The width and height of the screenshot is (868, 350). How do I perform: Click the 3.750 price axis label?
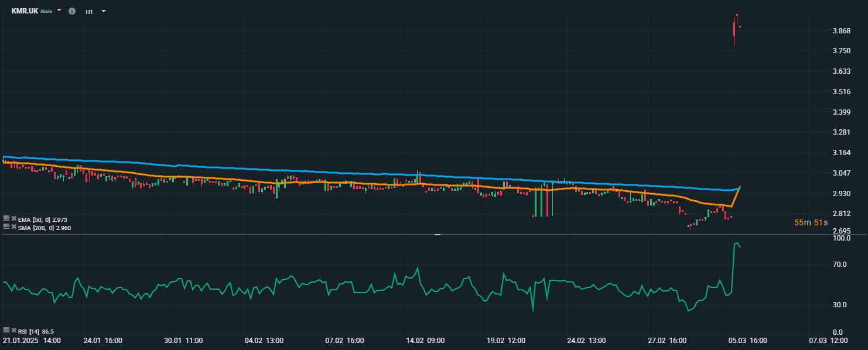click(x=840, y=51)
